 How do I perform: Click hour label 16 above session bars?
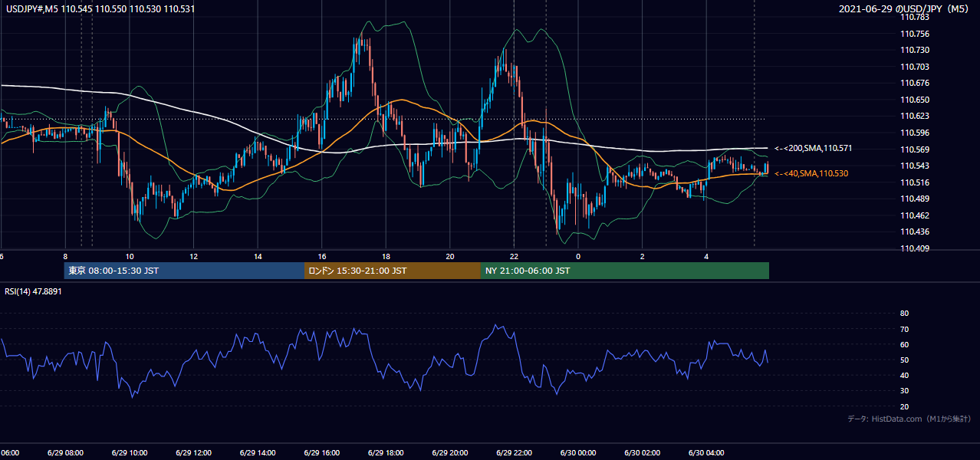[x=322, y=256]
